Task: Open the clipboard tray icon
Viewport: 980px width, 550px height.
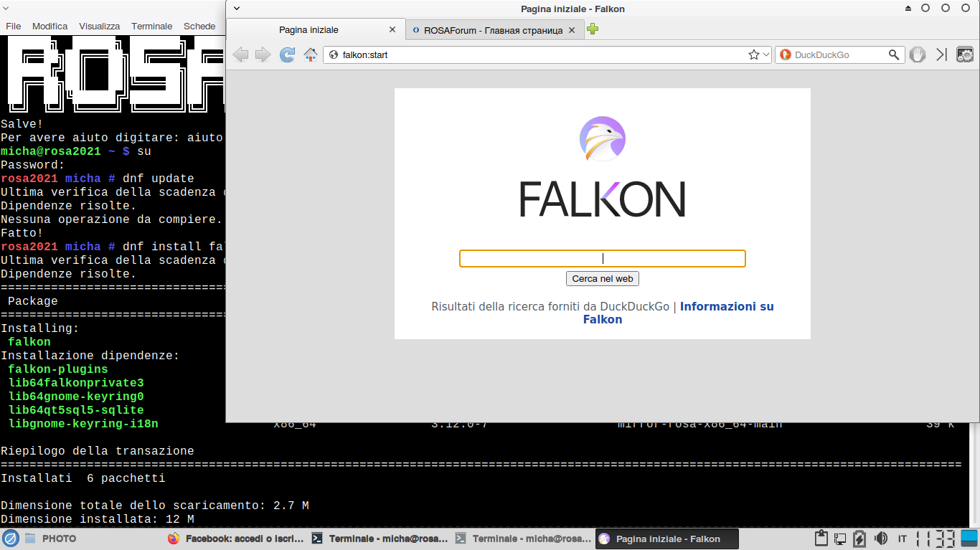Action: (822, 539)
